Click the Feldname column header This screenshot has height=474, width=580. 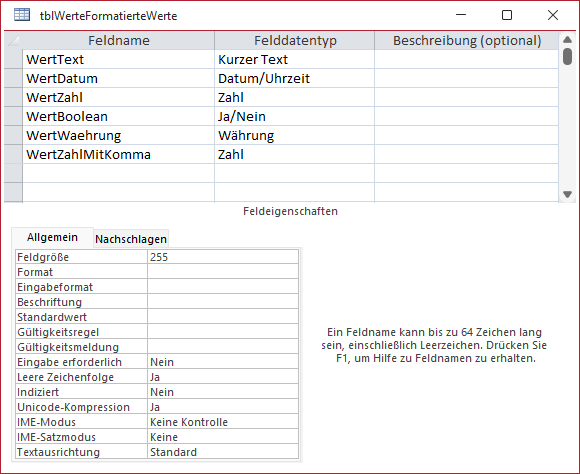coord(118,40)
